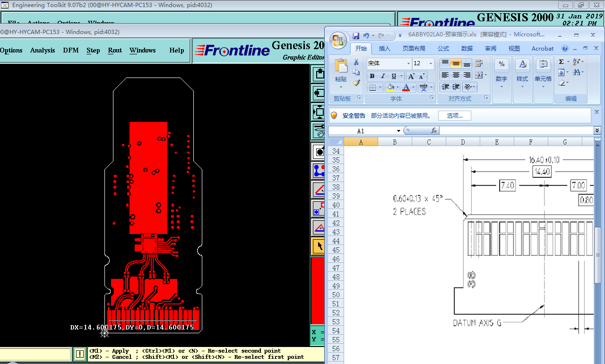Click the Paste clipboard icon
The height and width of the screenshot is (364, 605).
point(340,66)
